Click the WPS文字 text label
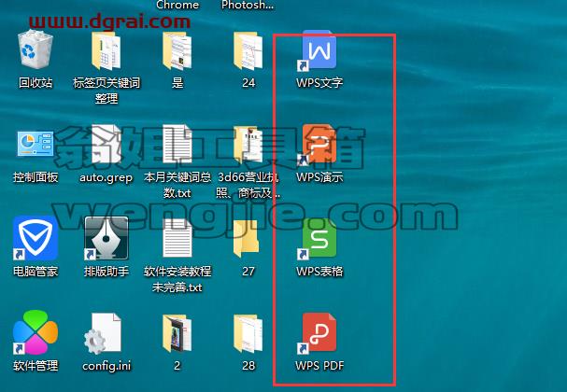 pyautogui.click(x=319, y=83)
